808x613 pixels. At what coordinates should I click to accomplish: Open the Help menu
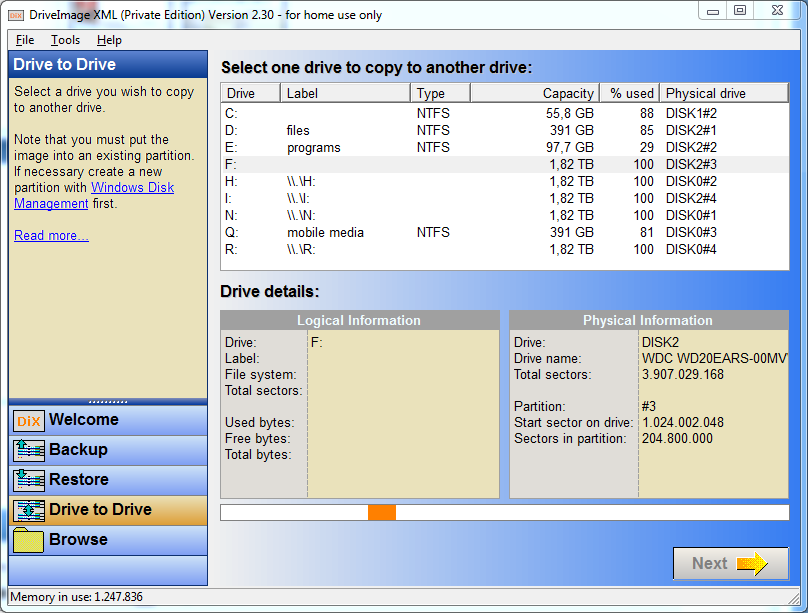pyautogui.click(x=109, y=40)
